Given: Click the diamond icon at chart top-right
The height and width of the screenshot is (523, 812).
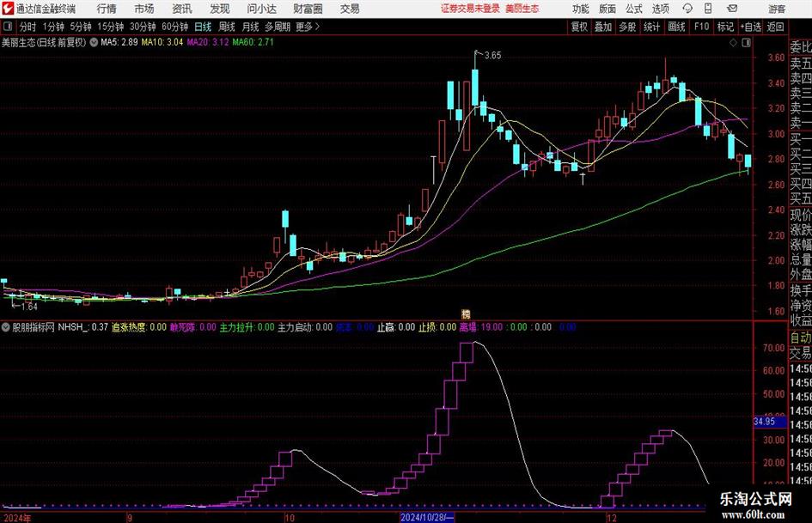Looking at the screenshot, I should point(733,43).
